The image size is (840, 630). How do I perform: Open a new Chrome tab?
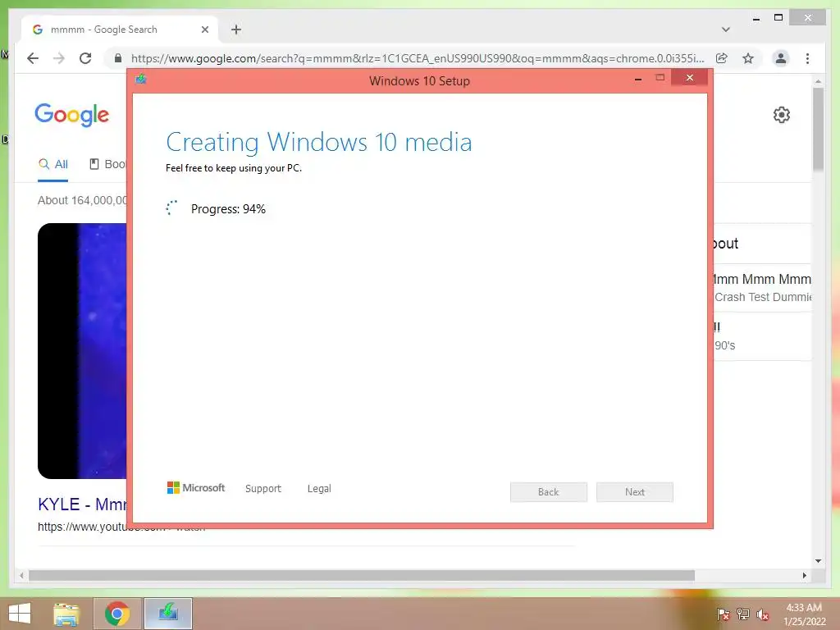click(x=236, y=30)
